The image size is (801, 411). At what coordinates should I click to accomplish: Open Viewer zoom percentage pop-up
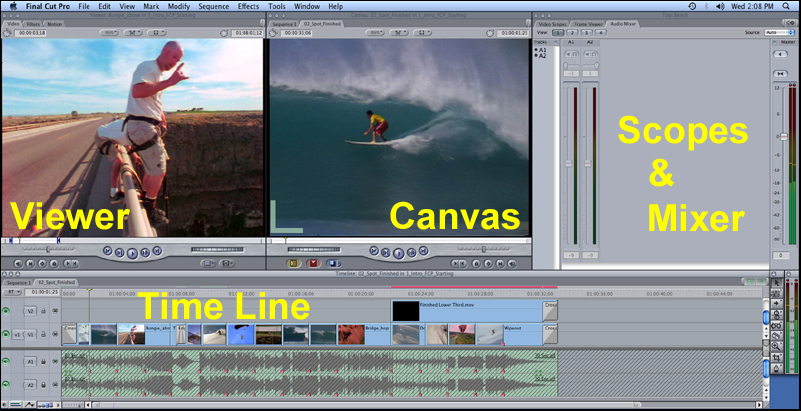point(109,33)
